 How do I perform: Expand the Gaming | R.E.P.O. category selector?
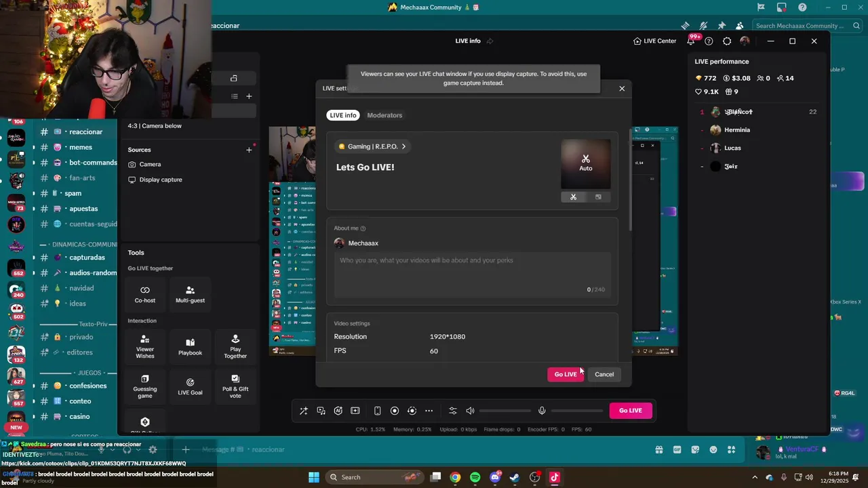point(374,146)
